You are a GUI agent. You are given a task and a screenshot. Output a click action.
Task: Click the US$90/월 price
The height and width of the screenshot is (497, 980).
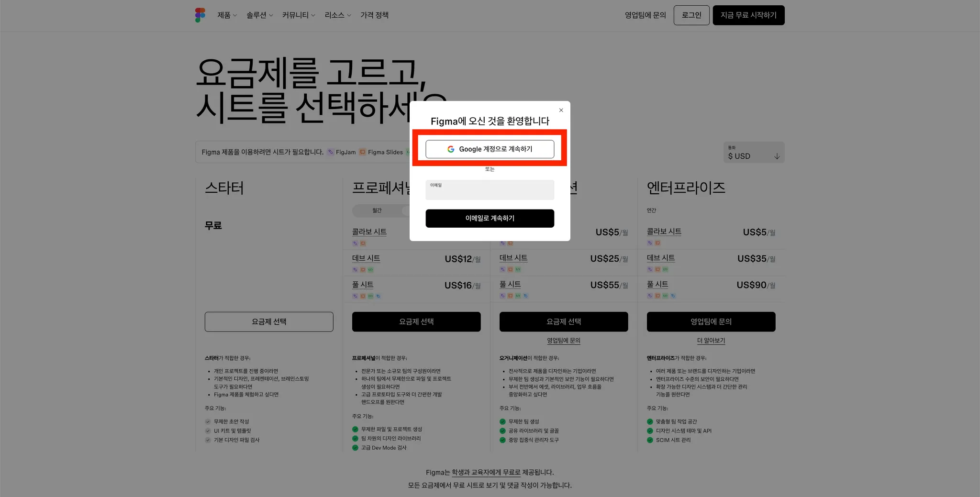point(756,285)
